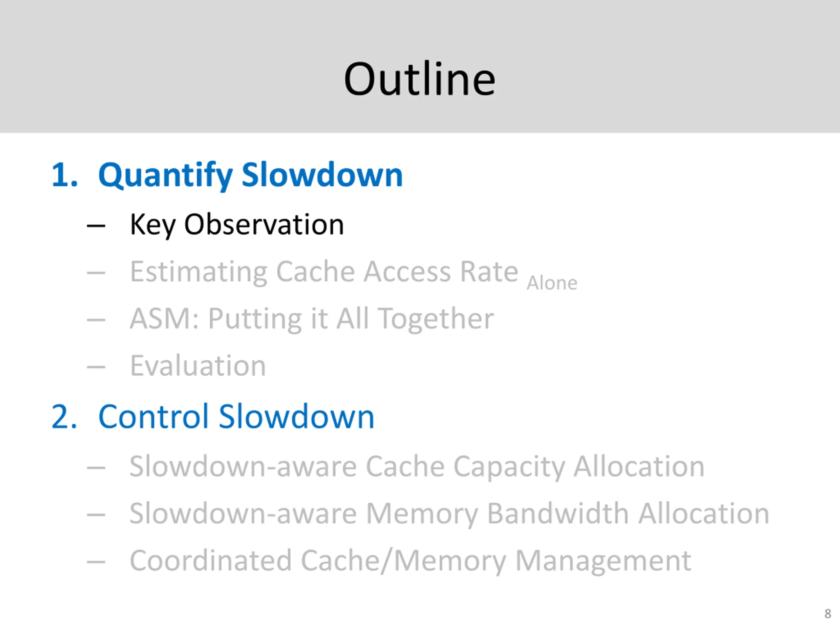
Task: Click the dash before "ASM: Putting it All Together"
Action: tap(96, 320)
